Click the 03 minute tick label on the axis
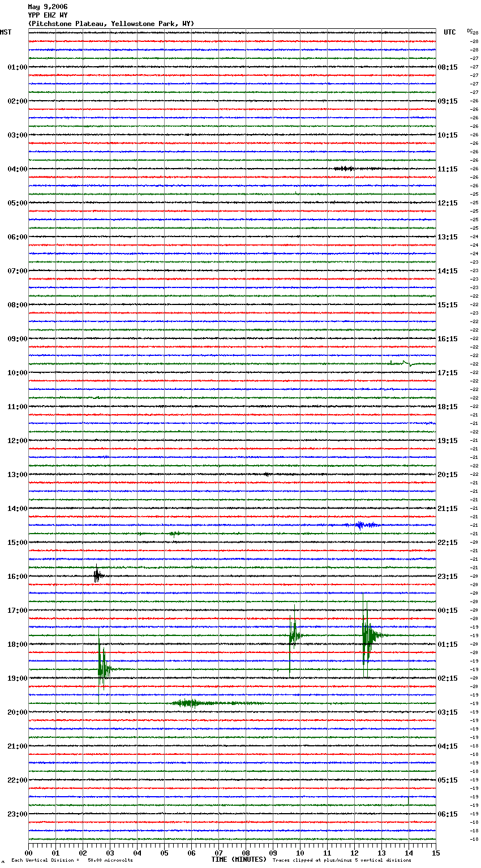The image size is (481, 868). (x=110, y=853)
